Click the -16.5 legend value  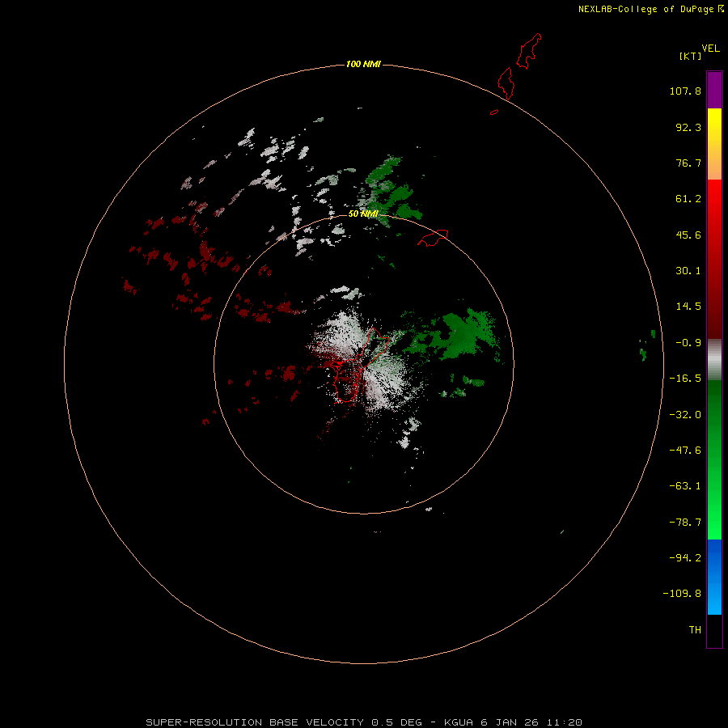coord(685,379)
